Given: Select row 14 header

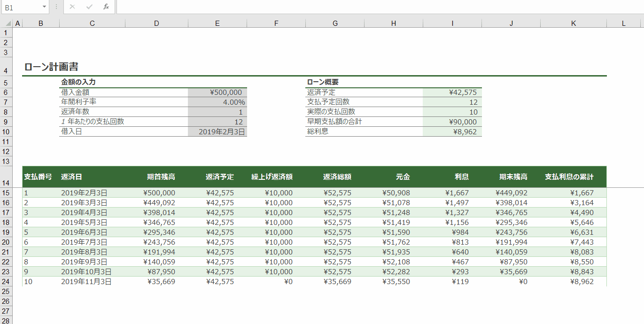Looking at the screenshot, I should pyautogui.click(x=6, y=177).
